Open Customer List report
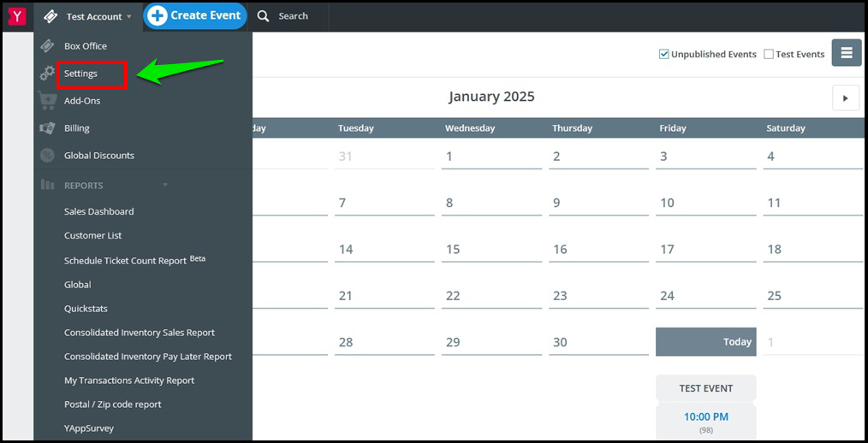The width and height of the screenshot is (868, 443). tap(93, 235)
